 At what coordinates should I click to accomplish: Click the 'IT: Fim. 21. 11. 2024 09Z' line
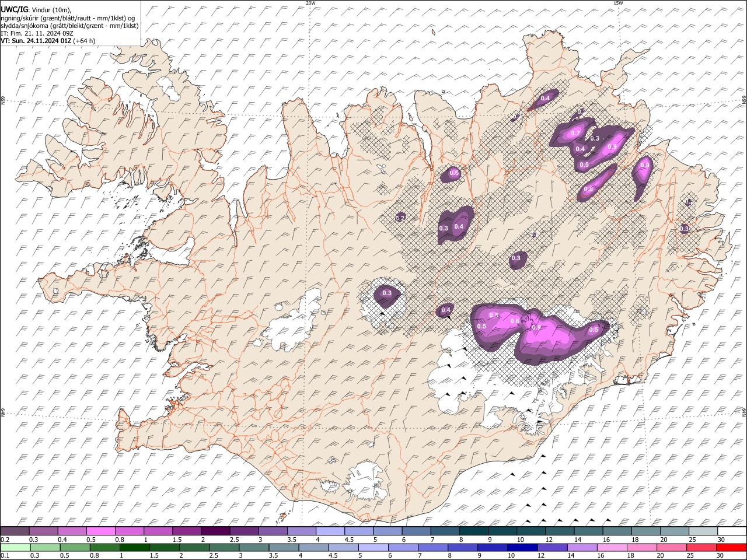coord(36,33)
